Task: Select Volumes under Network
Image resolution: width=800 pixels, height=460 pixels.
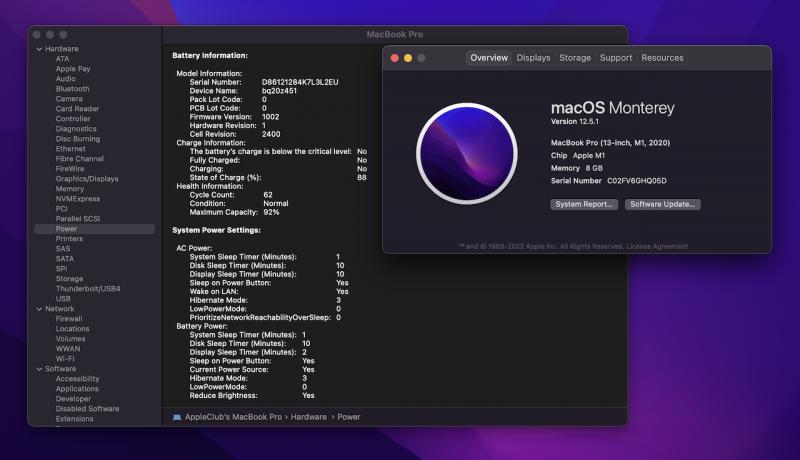Action: (70, 339)
